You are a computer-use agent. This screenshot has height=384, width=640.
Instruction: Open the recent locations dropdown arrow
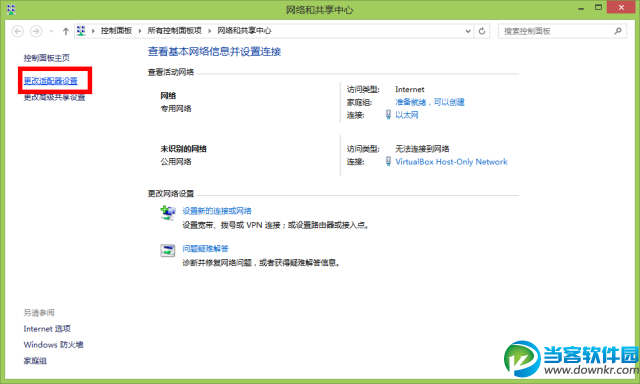[x=51, y=31]
